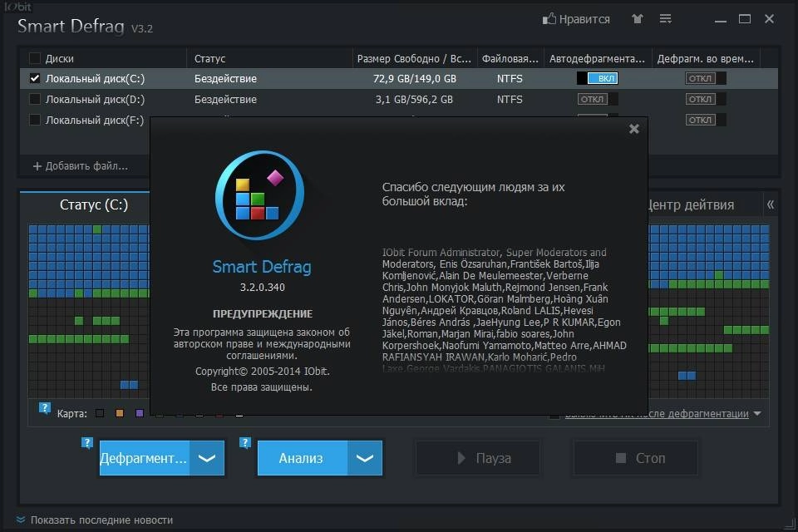Switch to the Статус (C:) tab

pyautogui.click(x=94, y=204)
